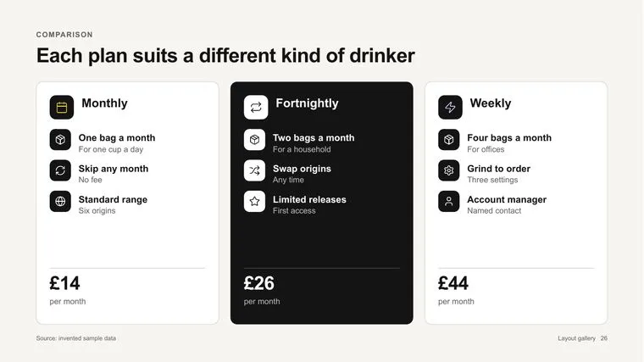Click the box icon next to One bag a month
Image resolution: width=644 pixels, height=362 pixels.
click(x=60, y=140)
